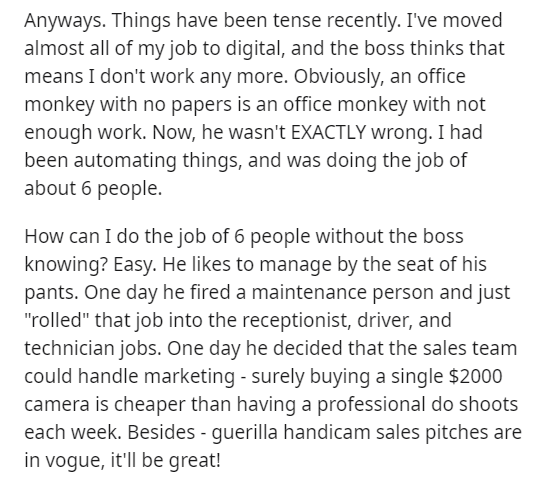
Task: Click the word "automating"
Action: (125, 161)
